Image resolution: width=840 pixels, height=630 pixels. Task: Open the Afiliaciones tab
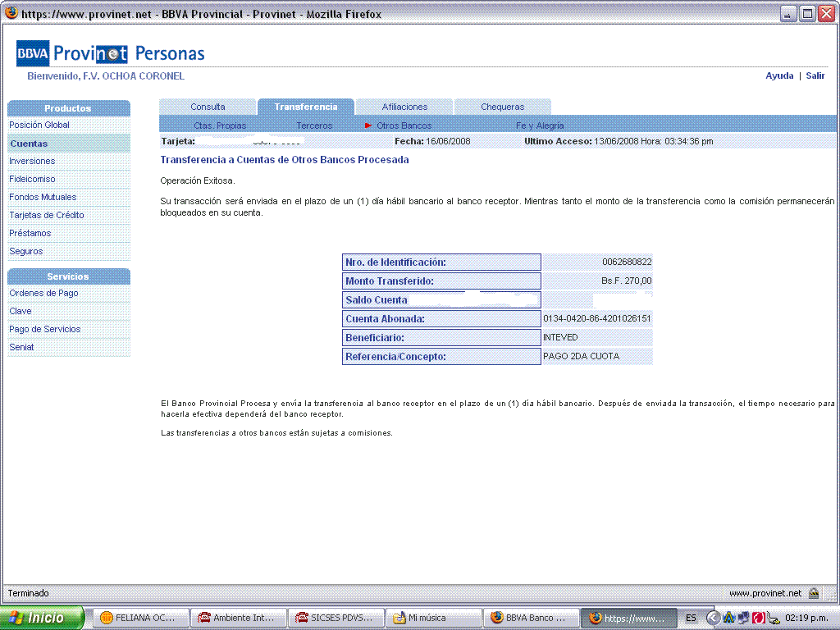[404, 107]
